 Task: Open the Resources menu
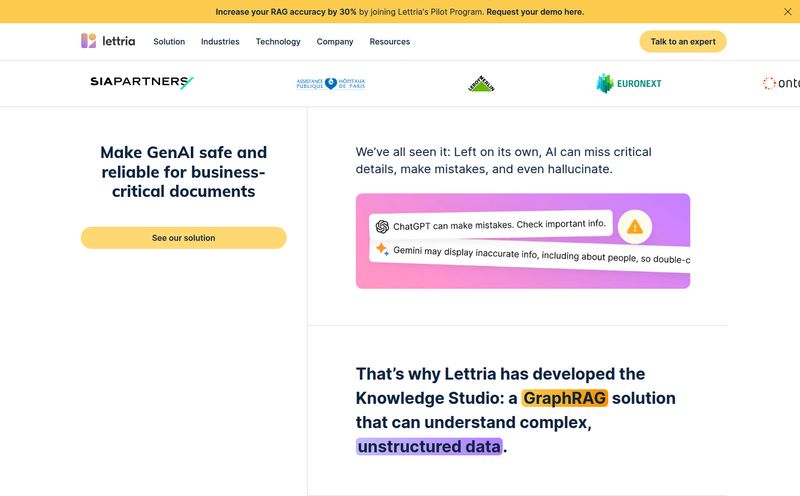click(390, 42)
